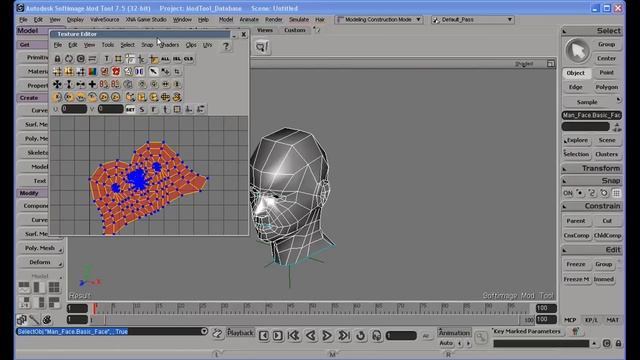The image size is (640, 360).
Task: Open the Explore menu button
Action: tap(576, 140)
